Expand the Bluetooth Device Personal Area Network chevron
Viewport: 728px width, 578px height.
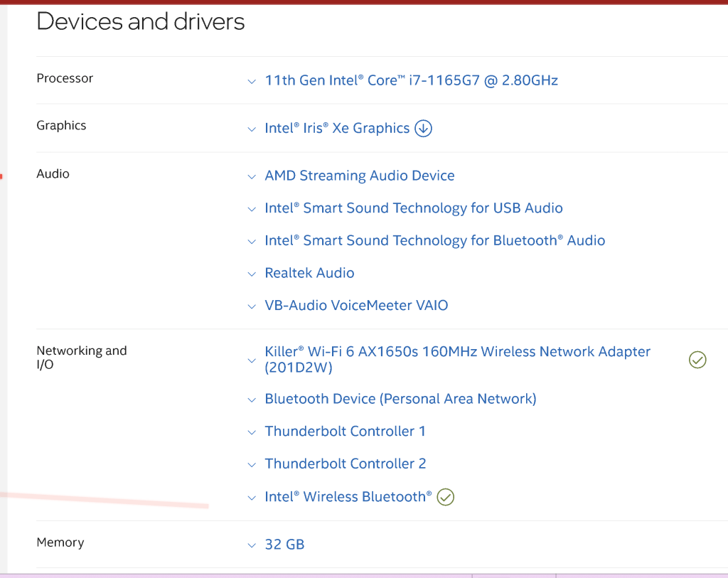tap(252, 400)
